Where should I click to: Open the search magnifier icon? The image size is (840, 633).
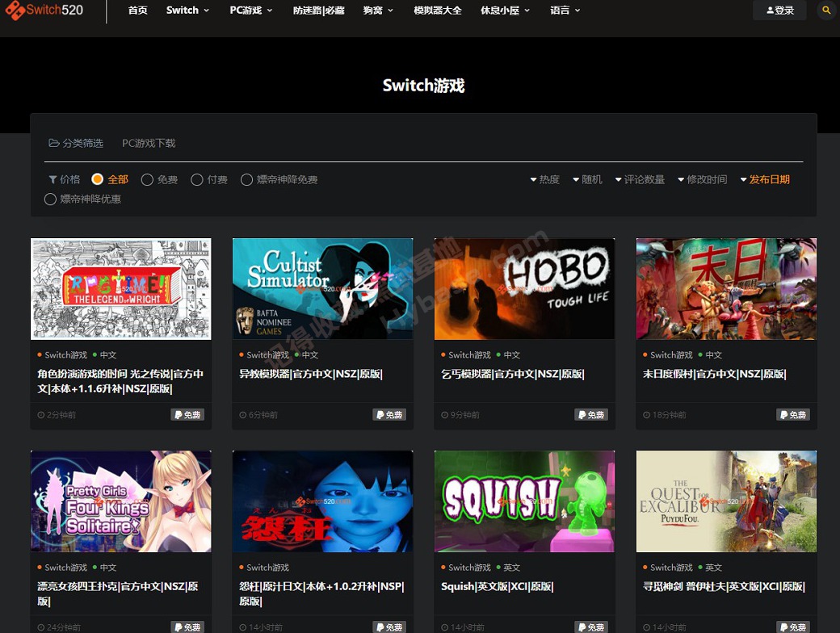point(826,10)
